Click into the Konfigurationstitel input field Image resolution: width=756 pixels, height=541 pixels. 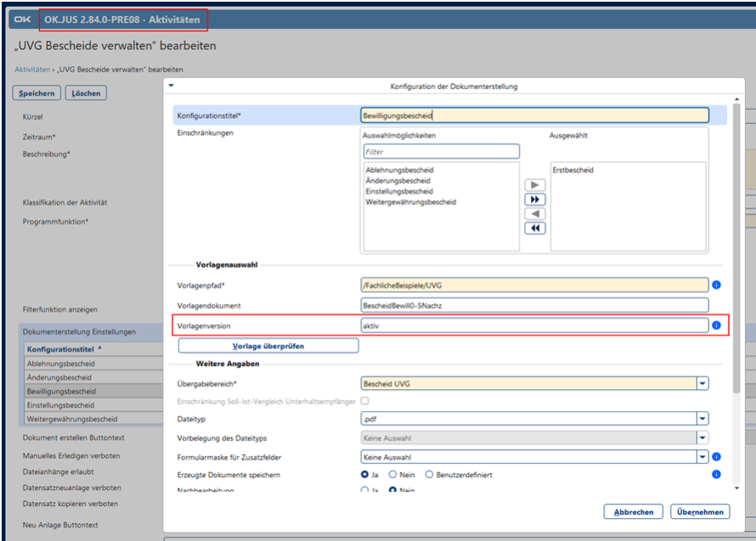click(534, 116)
